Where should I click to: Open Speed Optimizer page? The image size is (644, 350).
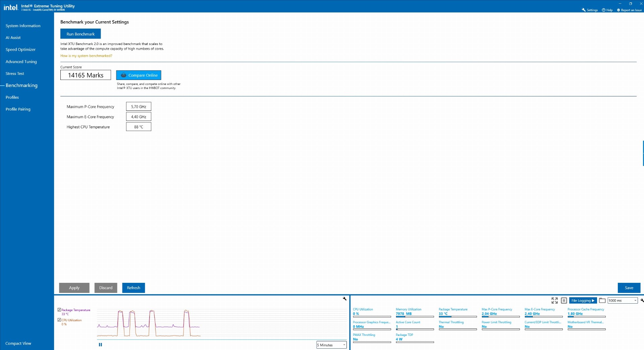click(20, 49)
